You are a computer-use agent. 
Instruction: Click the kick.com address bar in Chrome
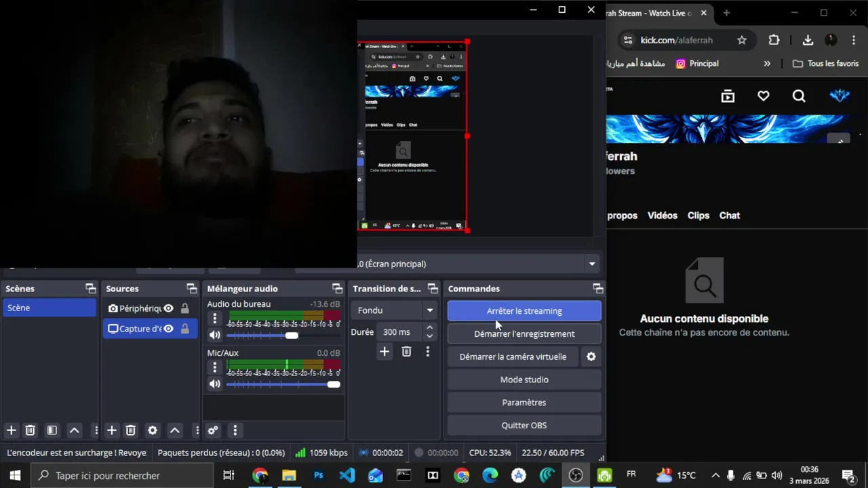(x=685, y=40)
